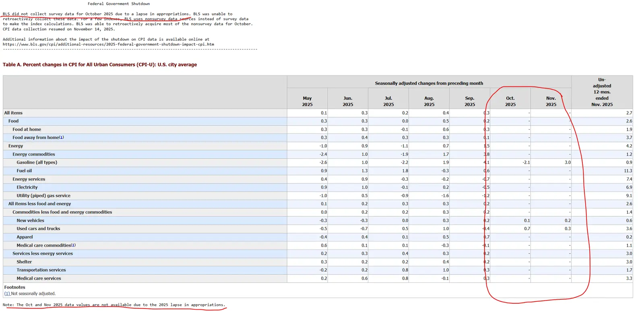Click the Gasoline (all types) row label
This screenshot has width=644, height=311.
(37, 163)
